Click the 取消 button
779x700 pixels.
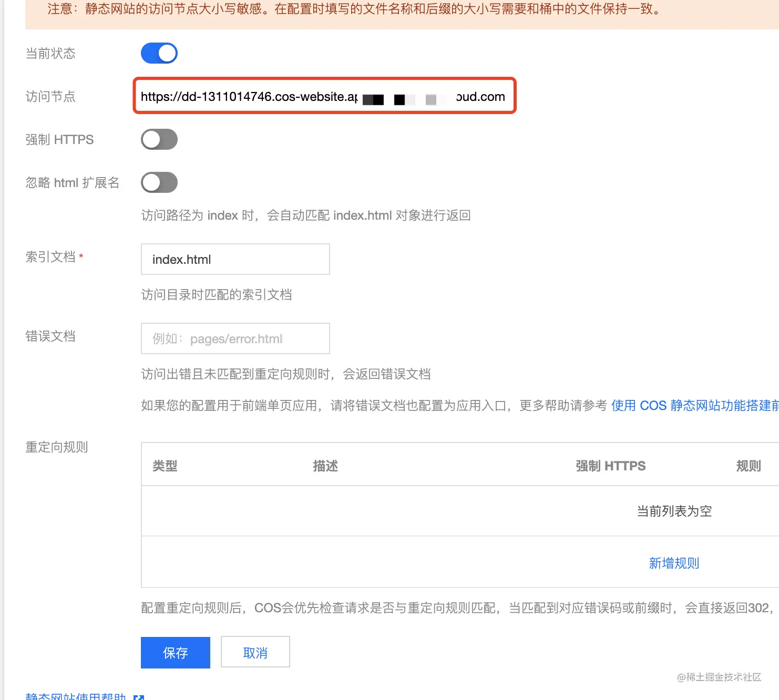tap(255, 652)
